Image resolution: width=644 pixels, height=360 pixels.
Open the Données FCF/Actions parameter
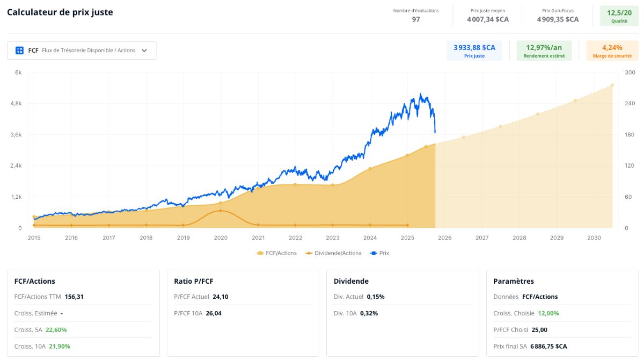coord(540,297)
